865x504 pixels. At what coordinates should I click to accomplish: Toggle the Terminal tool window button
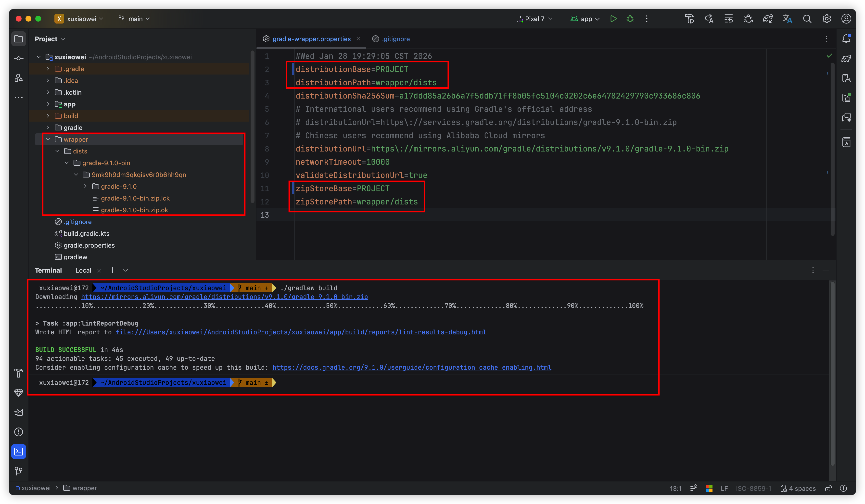click(x=19, y=452)
